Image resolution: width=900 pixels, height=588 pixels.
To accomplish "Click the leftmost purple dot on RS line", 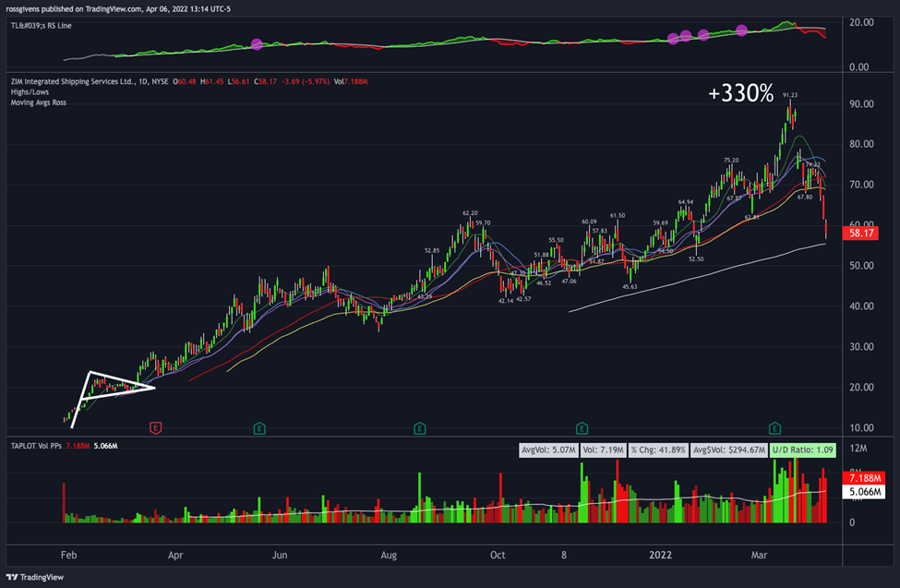I will (257, 44).
